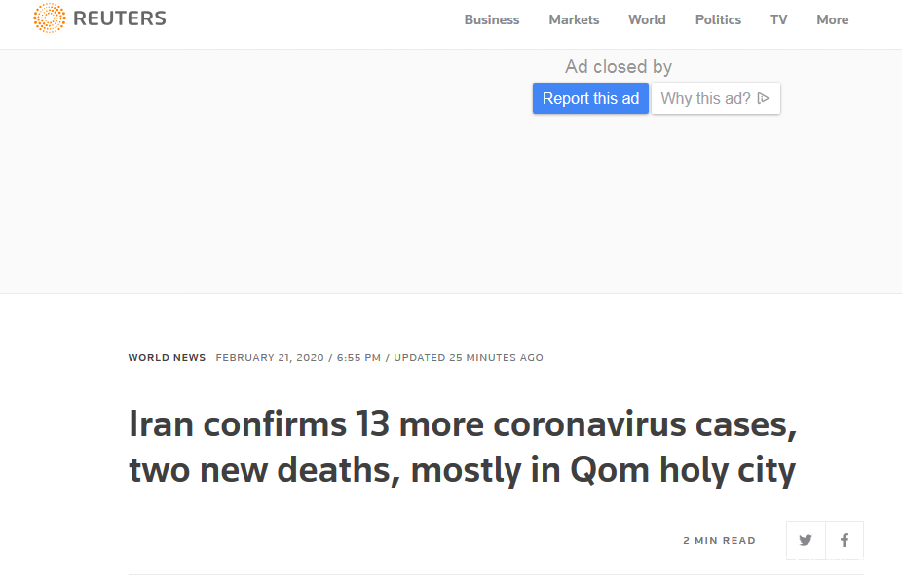Share the article on Facebook
This screenshot has width=902, height=588.
845,541
